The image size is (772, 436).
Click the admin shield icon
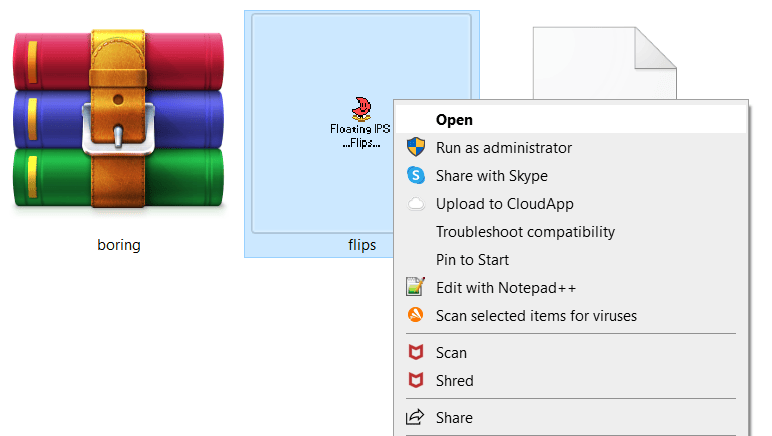coord(415,148)
